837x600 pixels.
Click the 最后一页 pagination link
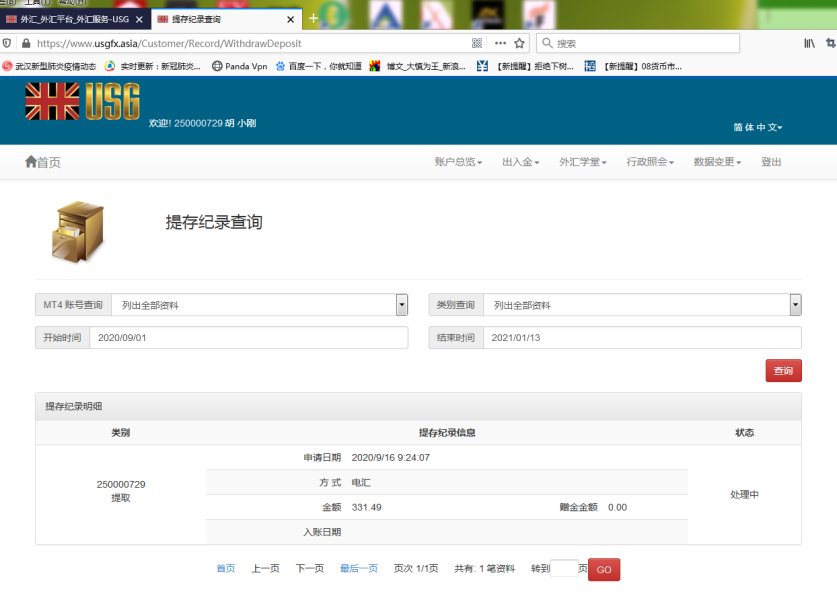(x=358, y=569)
